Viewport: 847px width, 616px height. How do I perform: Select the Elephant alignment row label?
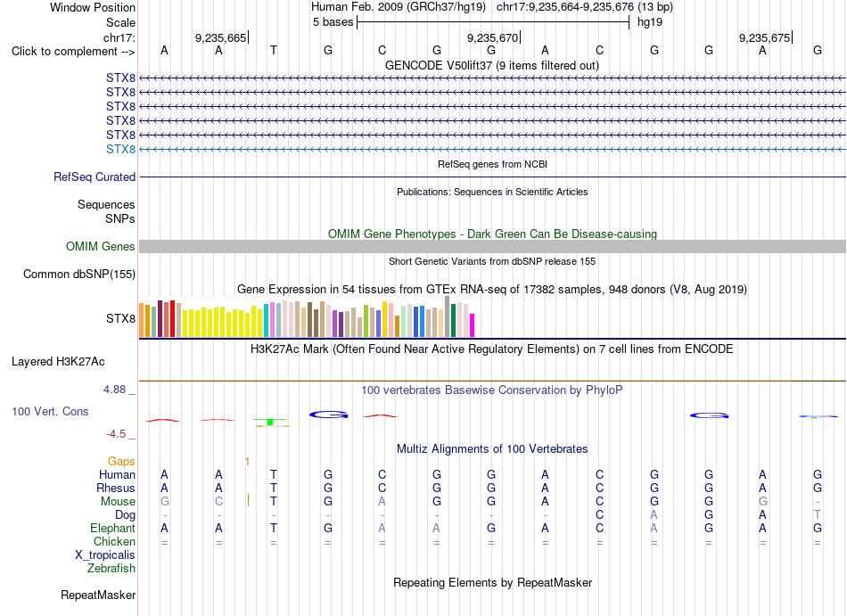[112, 528]
